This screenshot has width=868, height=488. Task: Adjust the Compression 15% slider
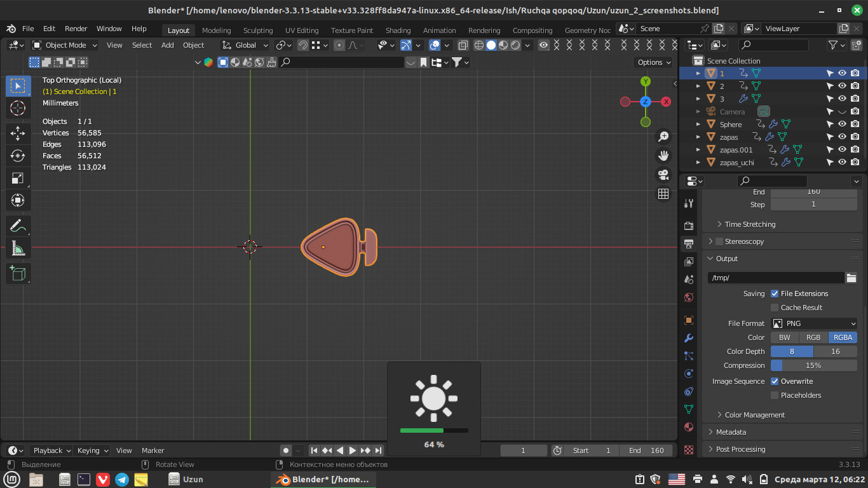point(814,365)
